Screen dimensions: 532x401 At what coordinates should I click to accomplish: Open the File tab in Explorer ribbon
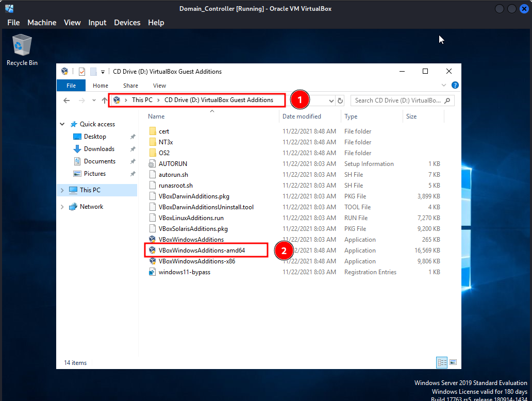(x=71, y=86)
